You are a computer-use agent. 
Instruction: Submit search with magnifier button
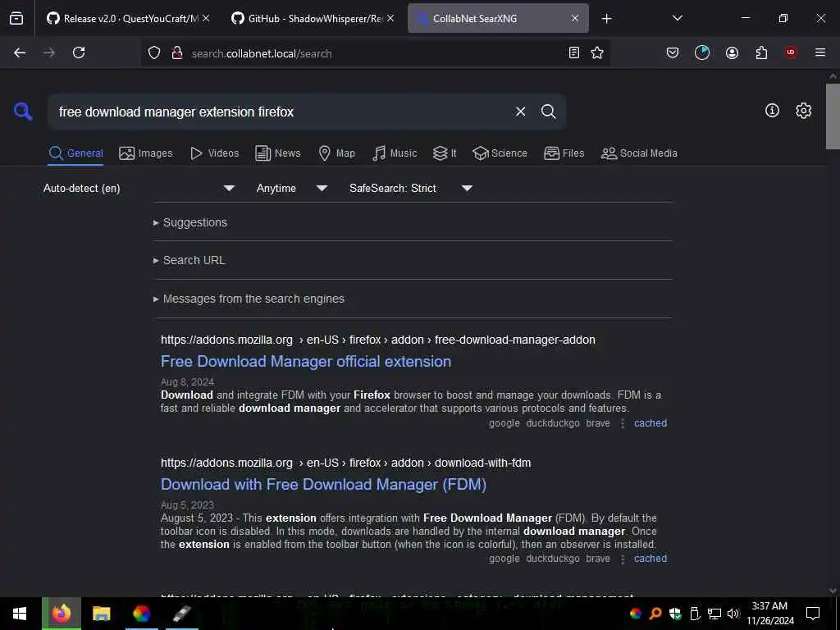tap(548, 112)
